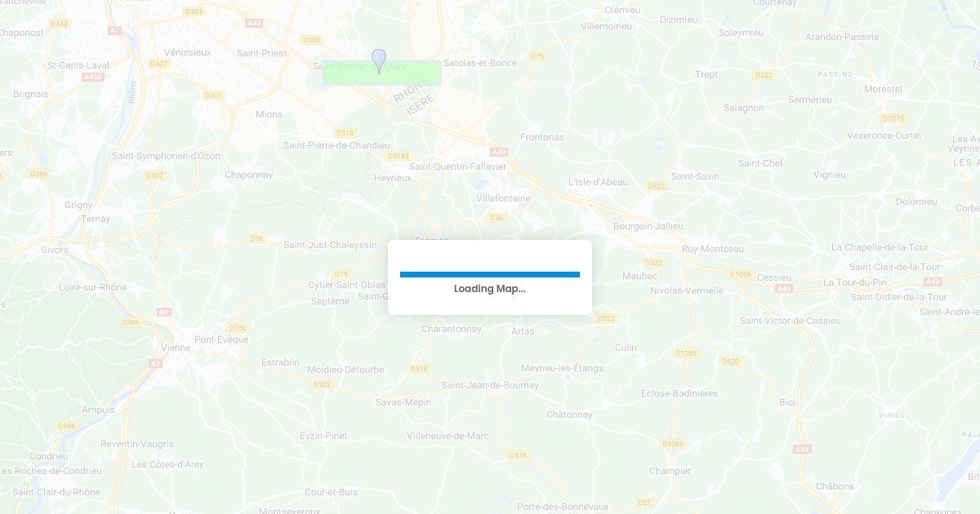This screenshot has width=980, height=514.
Task: Click the green highlighted Saint-Bonnet-de-Mure area
Action: [x=381, y=73]
